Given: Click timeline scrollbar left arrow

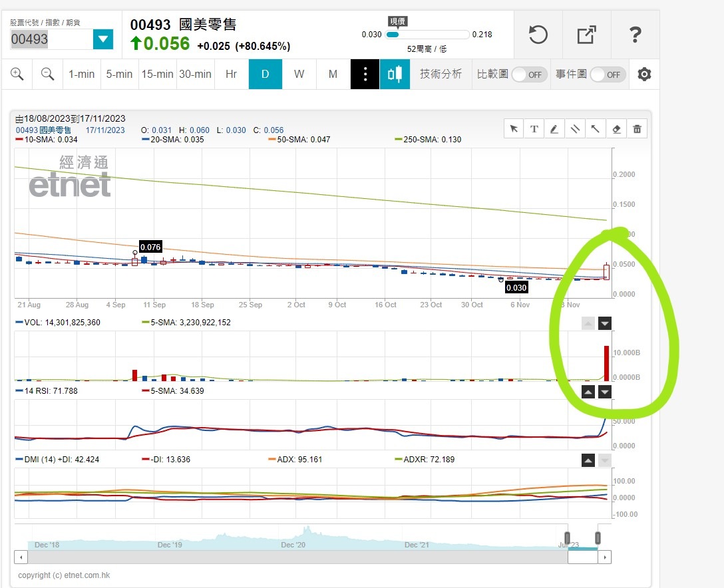Looking at the screenshot, I should (x=21, y=557).
